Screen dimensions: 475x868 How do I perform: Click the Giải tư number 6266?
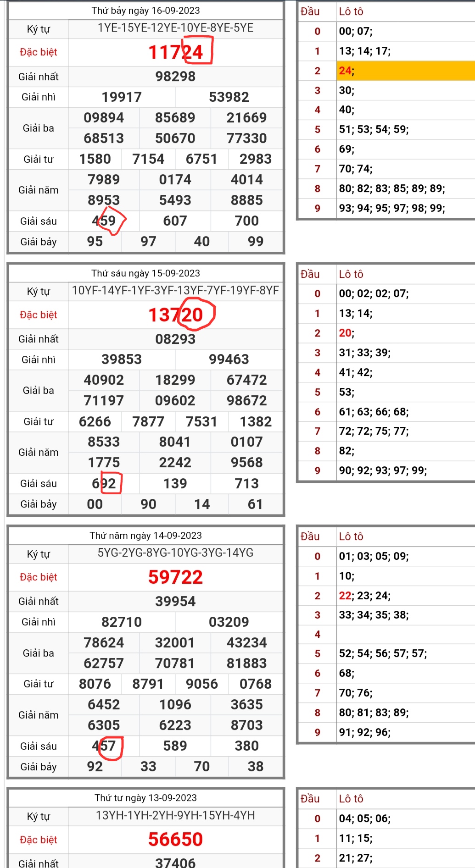[x=95, y=422]
